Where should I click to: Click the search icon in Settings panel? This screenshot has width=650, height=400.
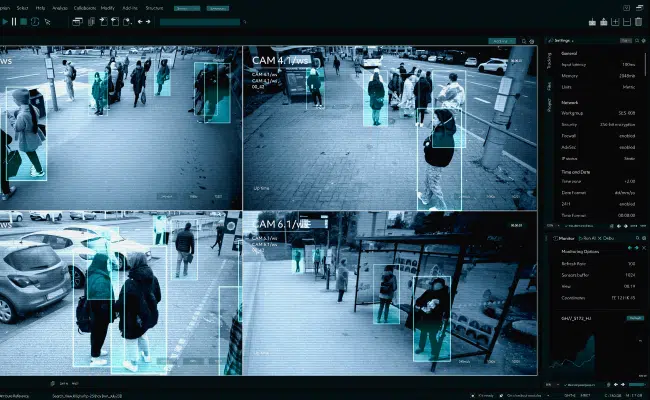click(637, 41)
